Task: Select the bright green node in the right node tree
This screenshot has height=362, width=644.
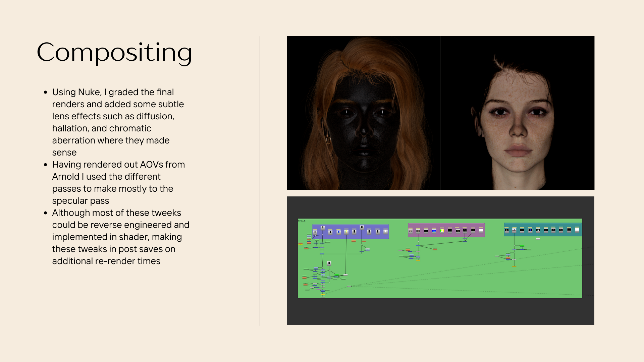Action: coord(522,246)
